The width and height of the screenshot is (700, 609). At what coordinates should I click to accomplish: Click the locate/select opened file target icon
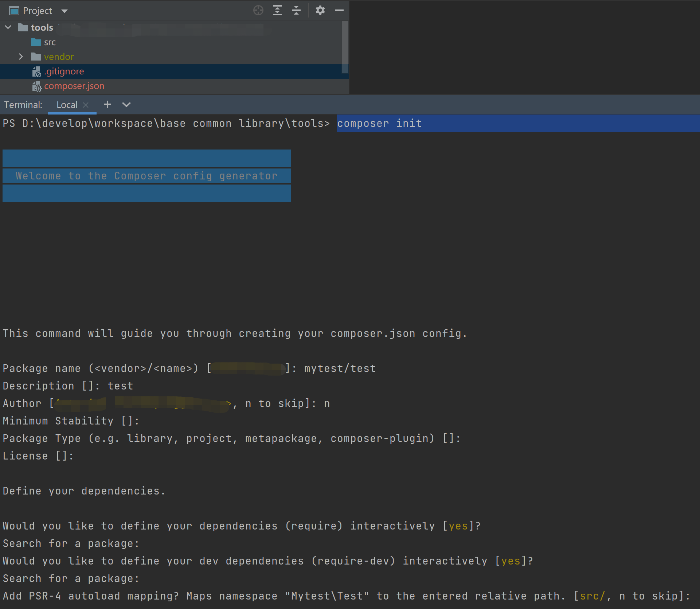point(258,10)
